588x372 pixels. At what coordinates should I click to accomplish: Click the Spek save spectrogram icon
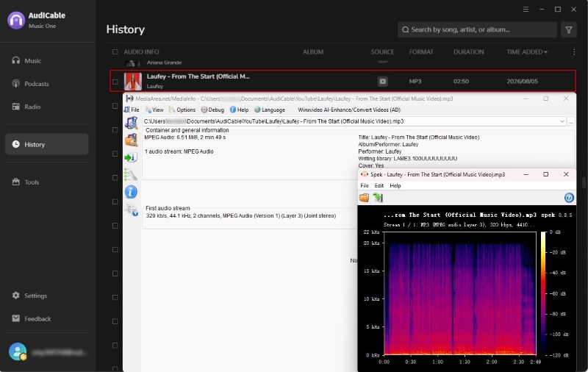click(378, 198)
